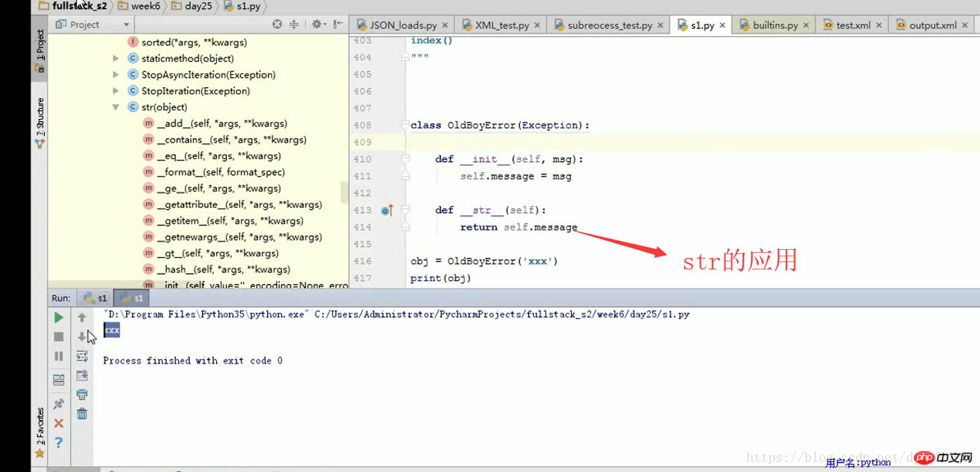The width and height of the screenshot is (980, 472).
Task: Expand the staticmethod(object) class node
Action: click(116, 59)
